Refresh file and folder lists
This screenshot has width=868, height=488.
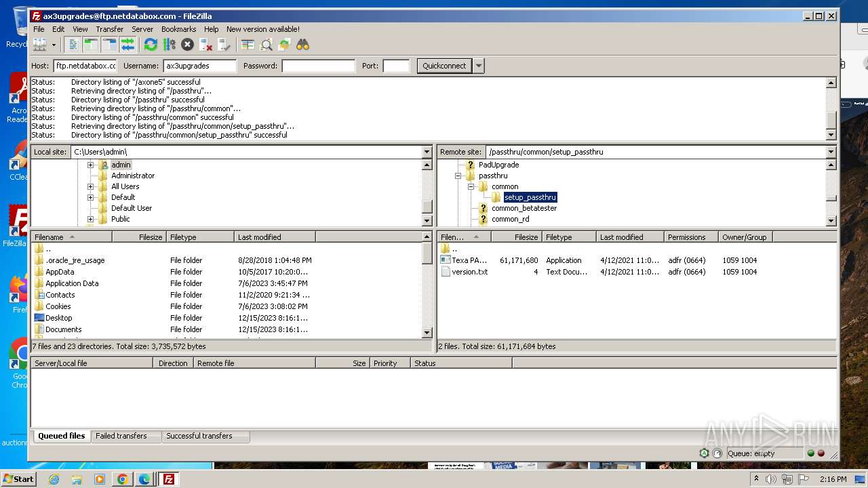point(151,45)
